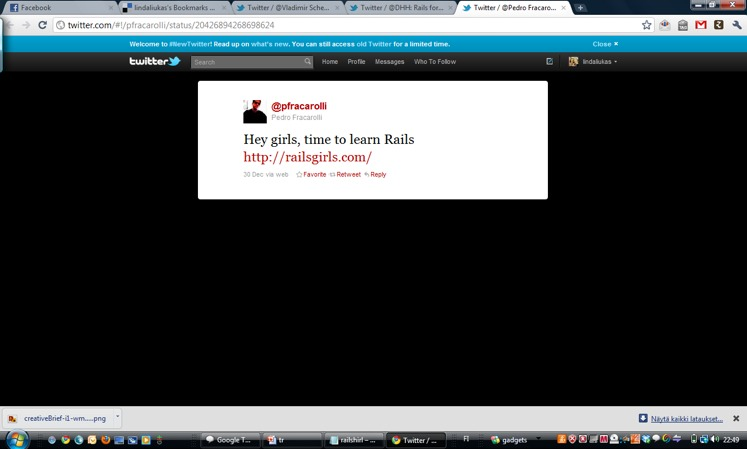Switch to lindaliukas's Bookmarks tab
The height and width of the screenshot is (449, 747).
(173, 8)
